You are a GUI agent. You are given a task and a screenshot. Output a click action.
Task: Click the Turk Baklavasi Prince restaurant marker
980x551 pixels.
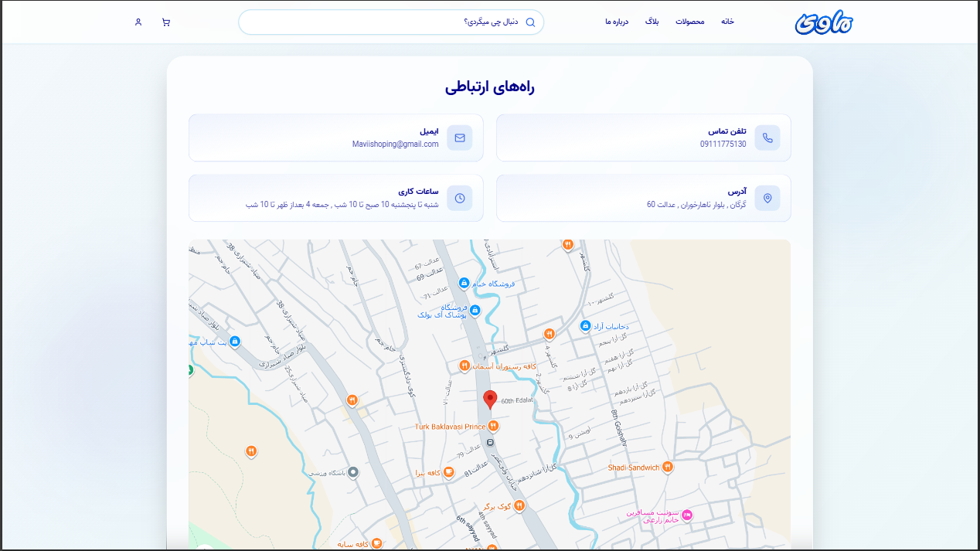click(x=493, y=426)
